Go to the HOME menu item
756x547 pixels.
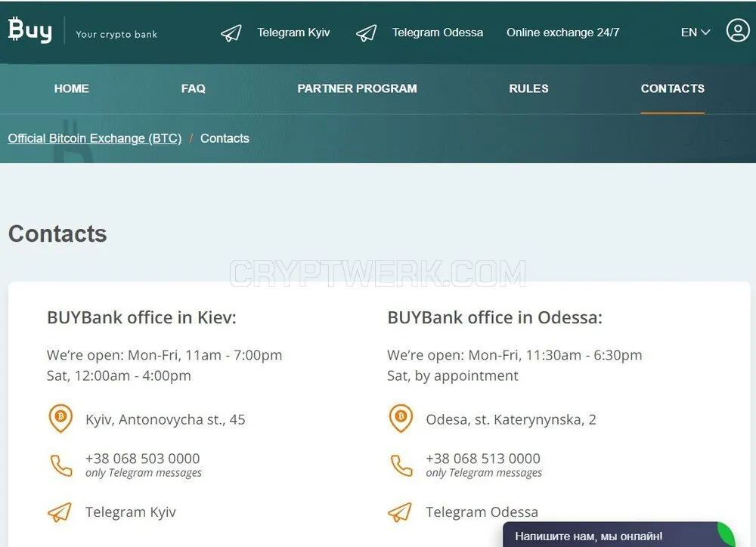[71, 88]
